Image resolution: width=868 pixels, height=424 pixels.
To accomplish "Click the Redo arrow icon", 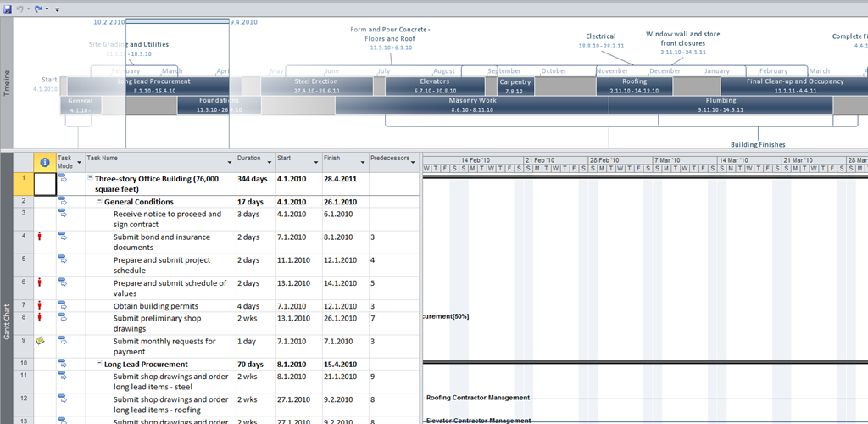I will [38, 8].
